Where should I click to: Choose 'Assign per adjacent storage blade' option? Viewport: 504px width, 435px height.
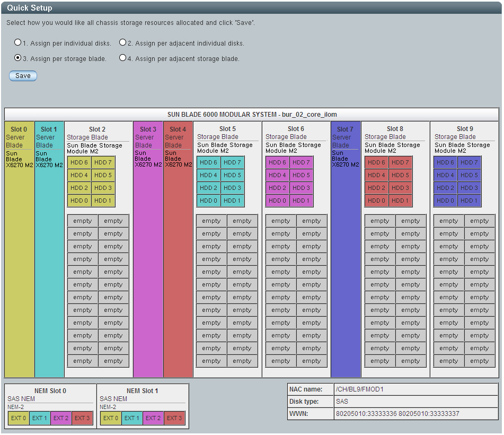[x=123, y=58]
